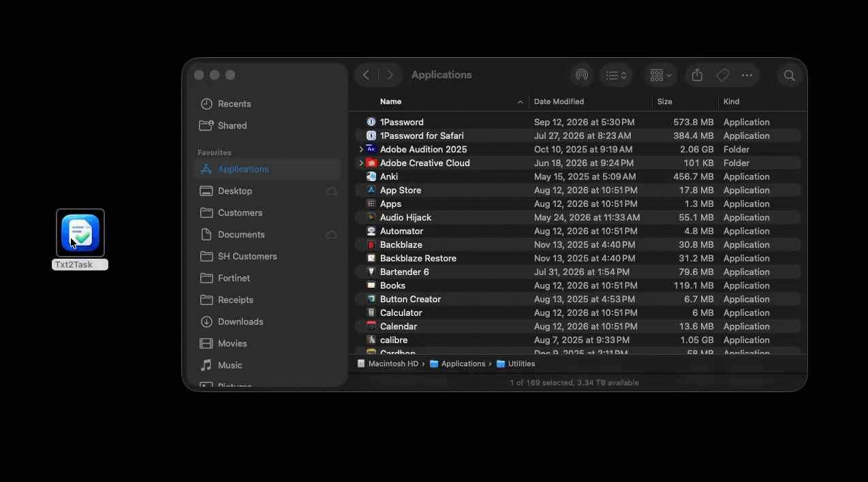
Task: Click the 573.8 MB size cell
Action: coord(694,122)
